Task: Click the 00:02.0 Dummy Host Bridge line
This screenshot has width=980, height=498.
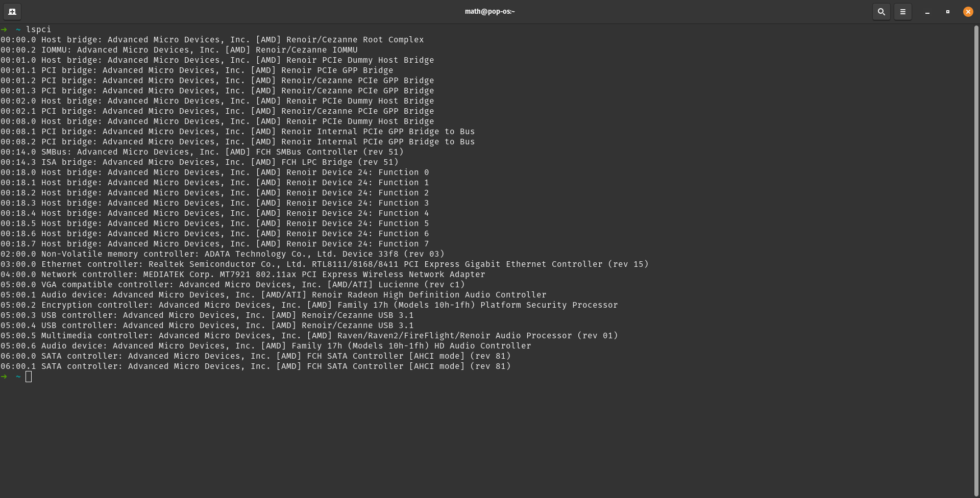Action: point(217,101)
